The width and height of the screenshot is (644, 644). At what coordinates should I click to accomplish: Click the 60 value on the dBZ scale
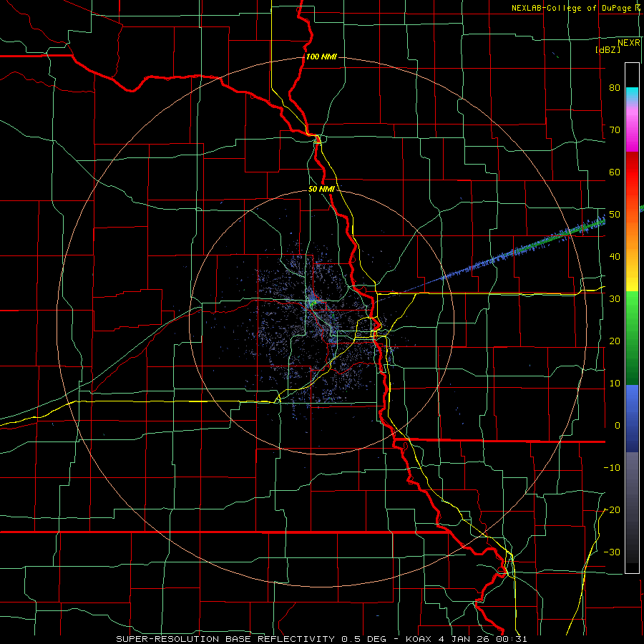[x=615, y=172]
